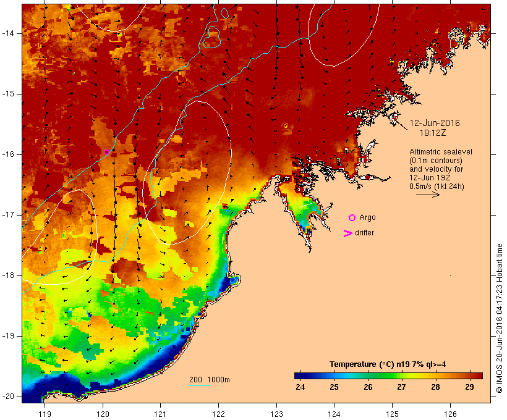Click the 'drifter' legend label

(x=364, y=233)
